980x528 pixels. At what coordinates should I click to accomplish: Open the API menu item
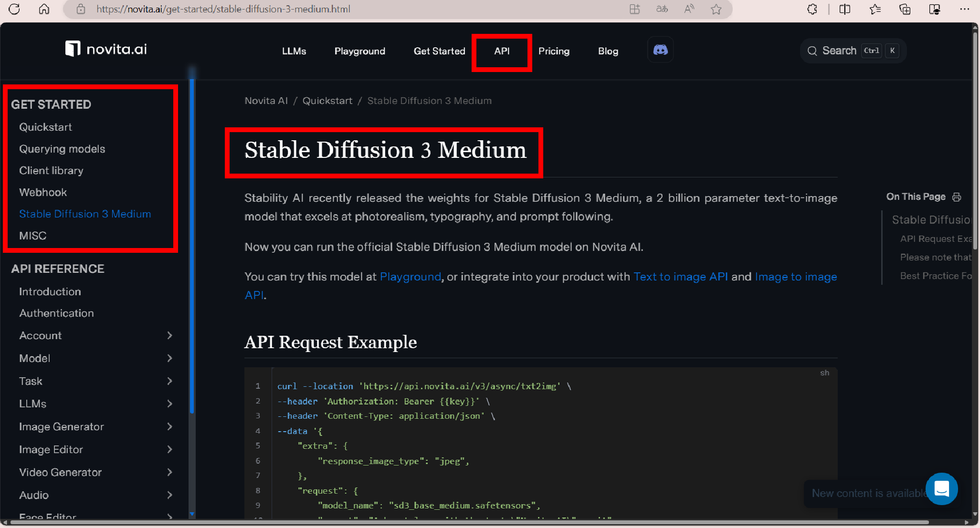coord(502,51)
